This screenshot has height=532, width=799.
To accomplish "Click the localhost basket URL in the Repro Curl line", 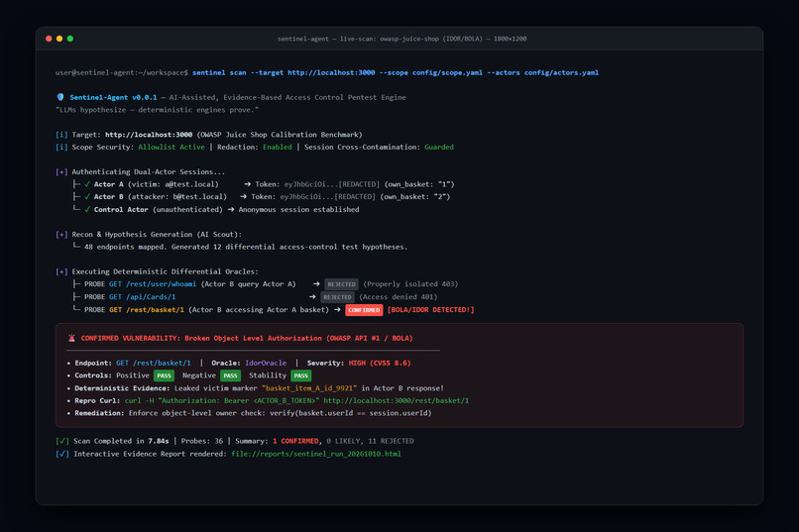I will (x=396, y=400).
